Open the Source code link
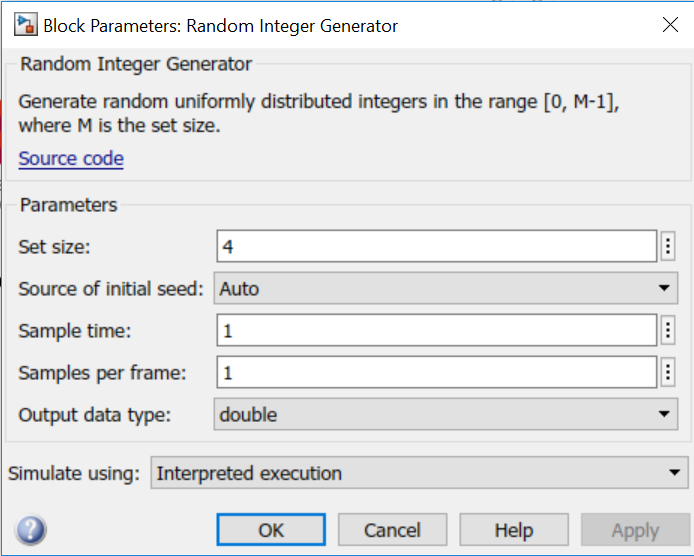The image size is (694, 556). coord(71,158)
